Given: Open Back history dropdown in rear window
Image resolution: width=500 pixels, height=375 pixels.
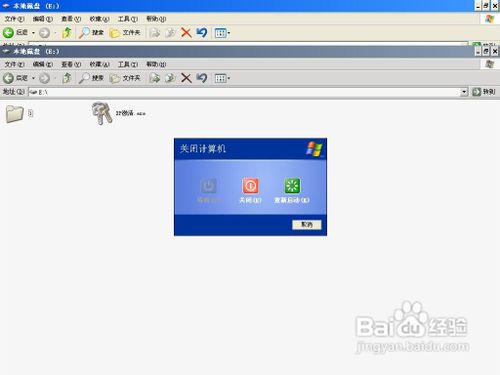Looking at the screenshot, I should [x=33, y=33].
